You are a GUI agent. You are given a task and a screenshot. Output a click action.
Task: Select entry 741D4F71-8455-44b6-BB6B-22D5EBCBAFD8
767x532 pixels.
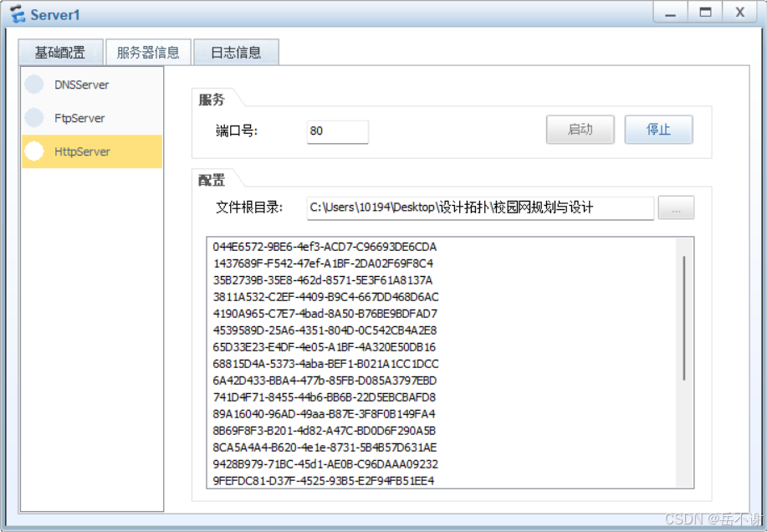[325, 397]
